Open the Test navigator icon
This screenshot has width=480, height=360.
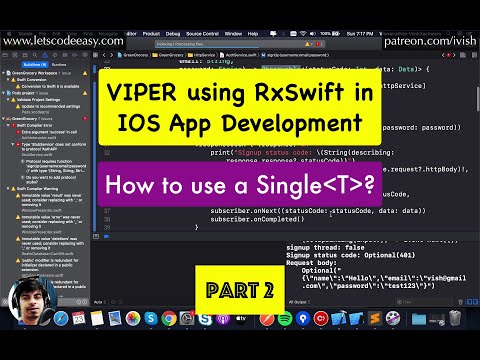(x=55, y=55)
